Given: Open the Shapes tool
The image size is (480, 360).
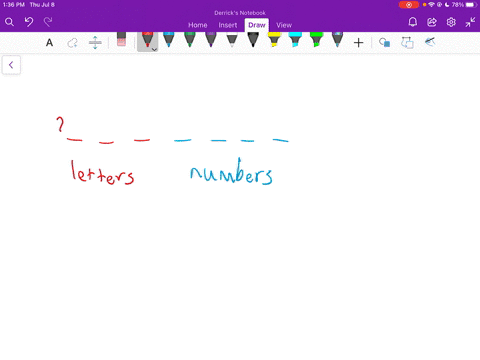Looking at the screenshot, I should point(385,43).
